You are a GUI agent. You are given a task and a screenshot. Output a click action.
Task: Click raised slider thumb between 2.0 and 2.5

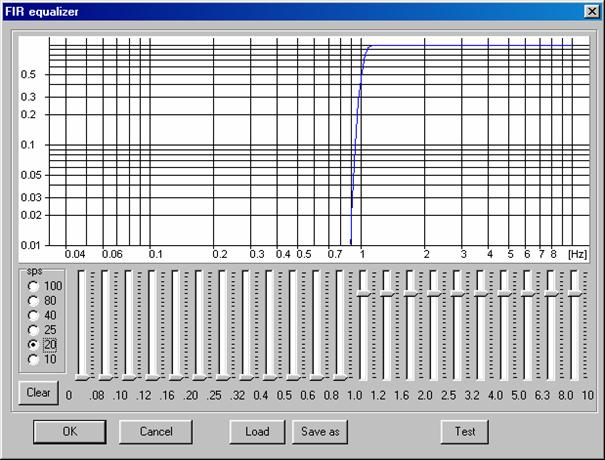[x=434, y=293]
